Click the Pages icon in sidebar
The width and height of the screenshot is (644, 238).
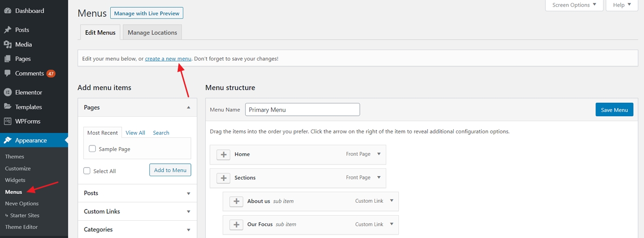coord(7,59)
